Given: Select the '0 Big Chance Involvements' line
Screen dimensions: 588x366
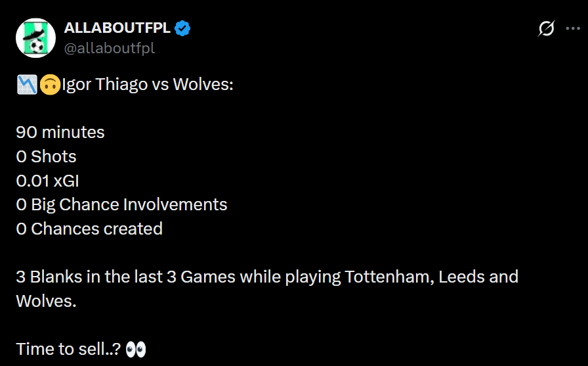Looking at the screenshot, I should point(121,204).
